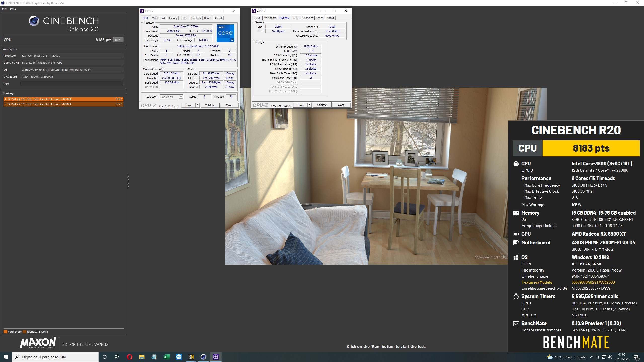Open the notepad-style app icon in taskbar
644x362 pixels.
click(x=154, y=357)
